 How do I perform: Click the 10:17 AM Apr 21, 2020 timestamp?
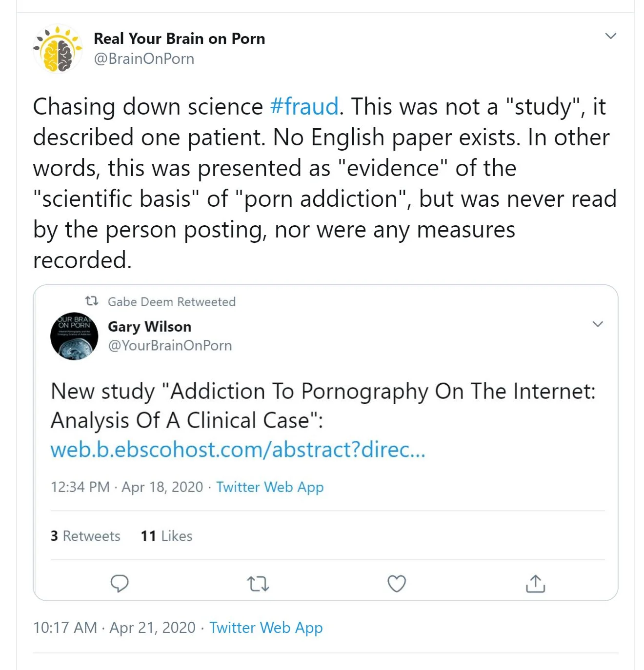114,628
